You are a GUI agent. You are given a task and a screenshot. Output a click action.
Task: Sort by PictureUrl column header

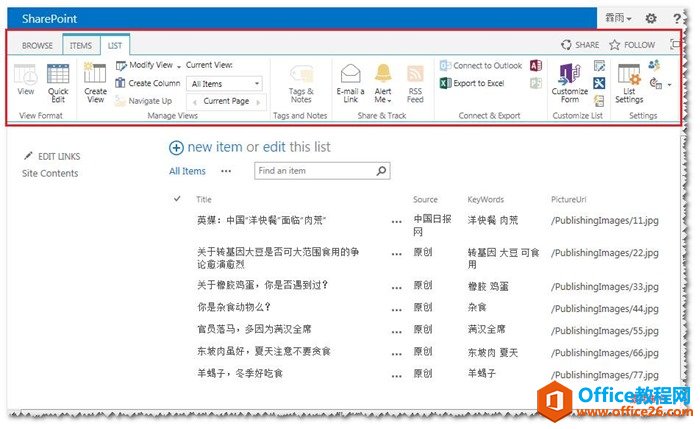568,199
